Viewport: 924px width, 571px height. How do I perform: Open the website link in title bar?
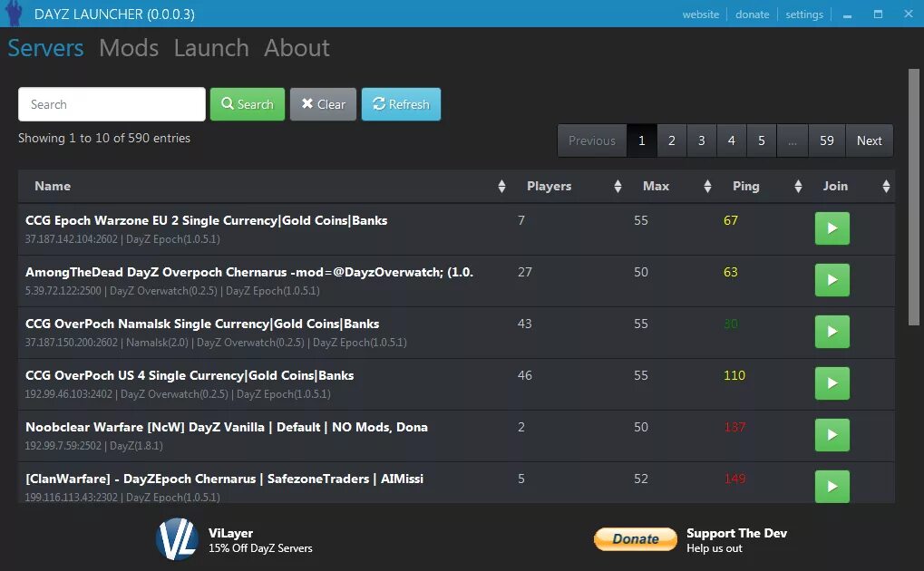tap(701, 15)
